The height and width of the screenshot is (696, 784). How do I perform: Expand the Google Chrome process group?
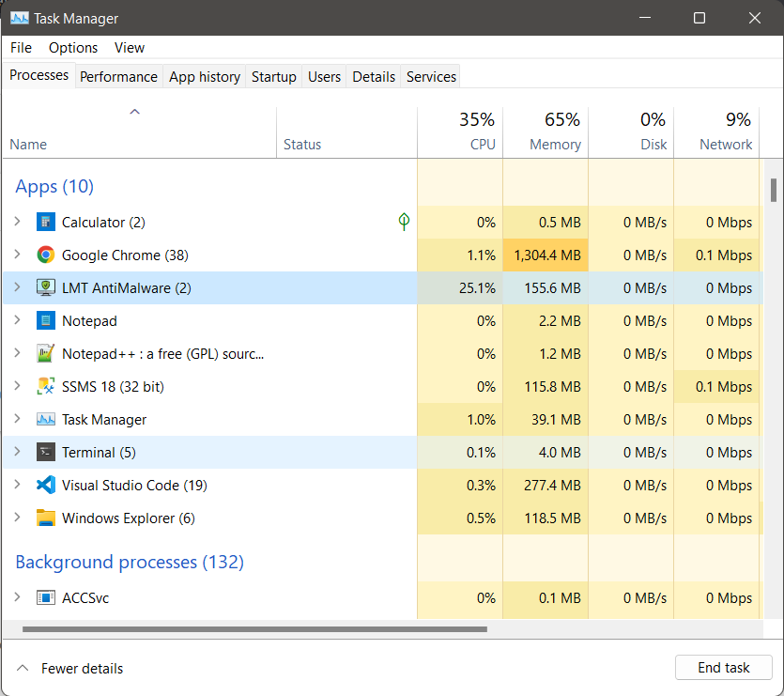tap(17, 255)
